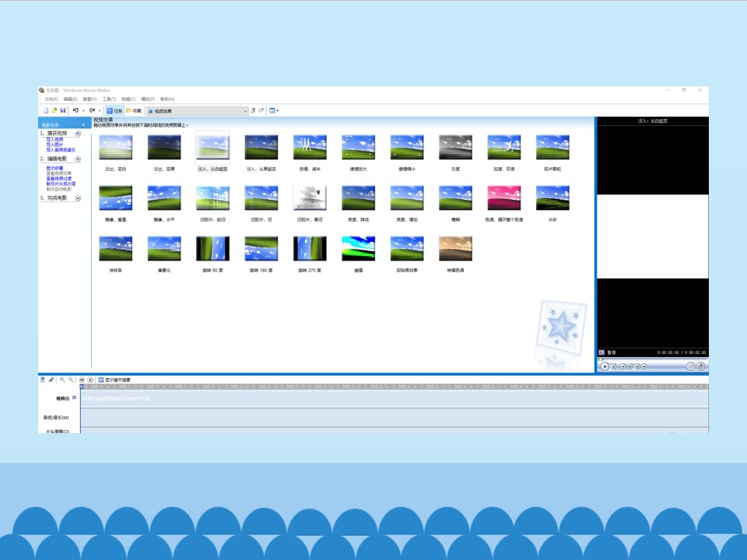Viewport: 747px width, 560px height.
Task: Collapse the 1. 捕获视频 section chevron
Action: tap(78, 133)
